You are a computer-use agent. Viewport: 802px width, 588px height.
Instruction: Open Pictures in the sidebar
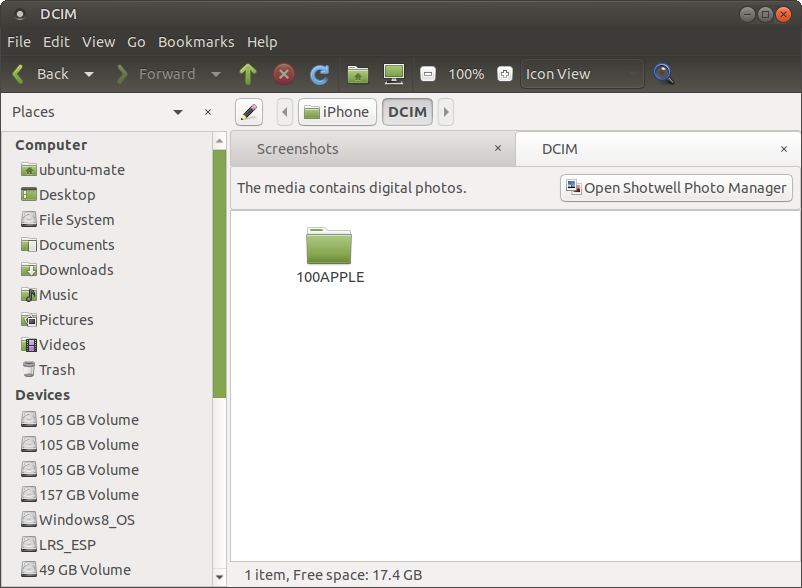(x=57, y=320)
